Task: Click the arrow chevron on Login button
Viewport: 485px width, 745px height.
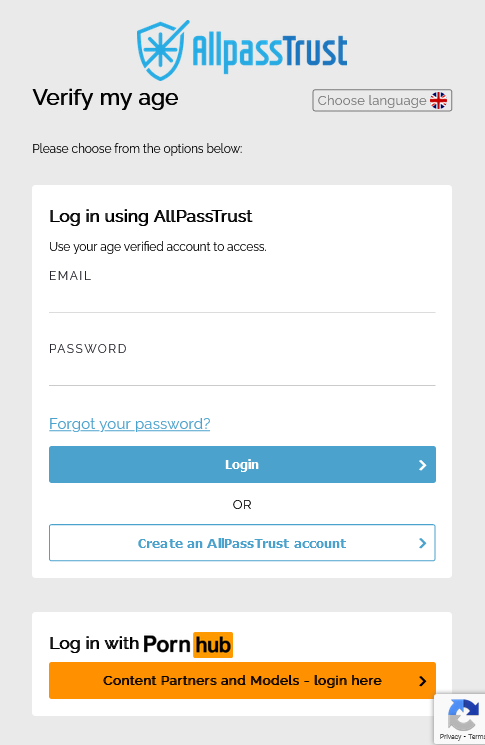Action: (x=422, y=465)
